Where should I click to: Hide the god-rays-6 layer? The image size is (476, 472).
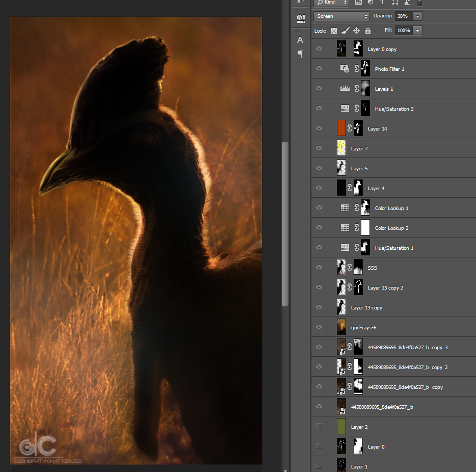pos(319,327)
